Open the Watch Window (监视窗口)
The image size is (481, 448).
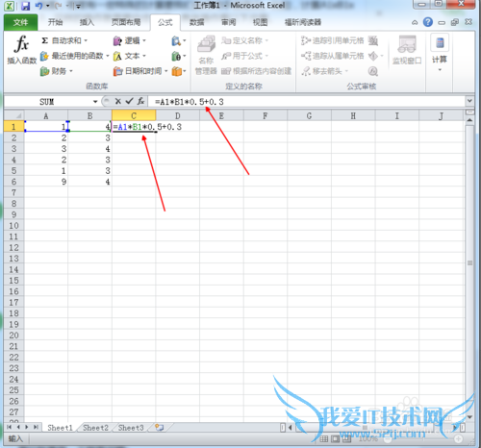click(407, 50)
